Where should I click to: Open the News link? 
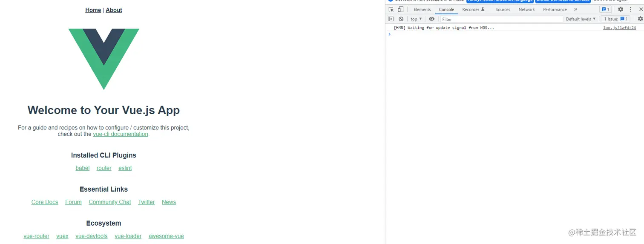(169, 202)
